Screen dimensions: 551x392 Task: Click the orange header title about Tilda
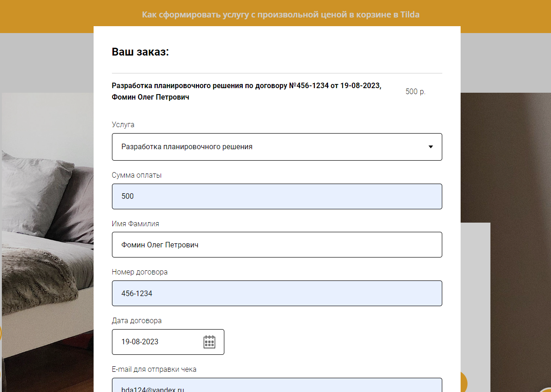[280, 15]
